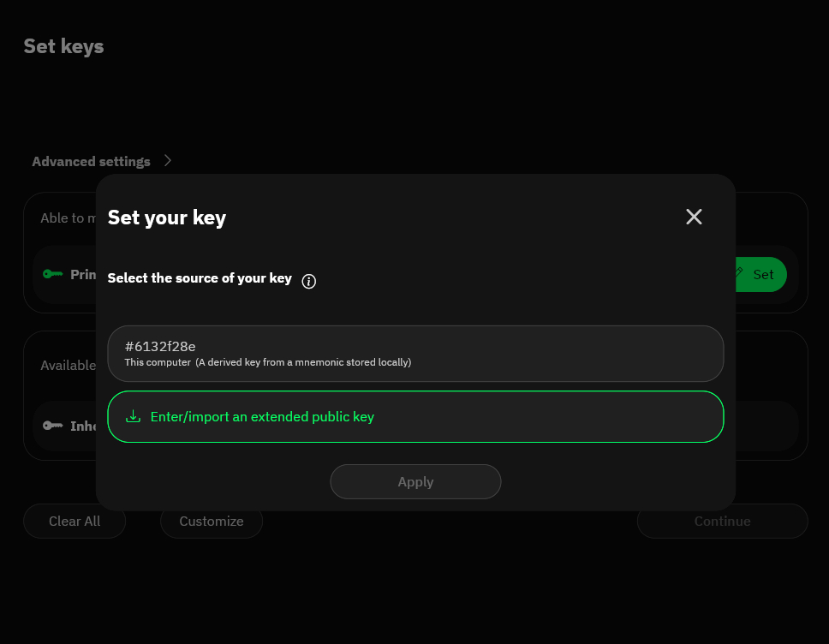
Task: Expand the Advanced settings chevron
Action: 168,161
